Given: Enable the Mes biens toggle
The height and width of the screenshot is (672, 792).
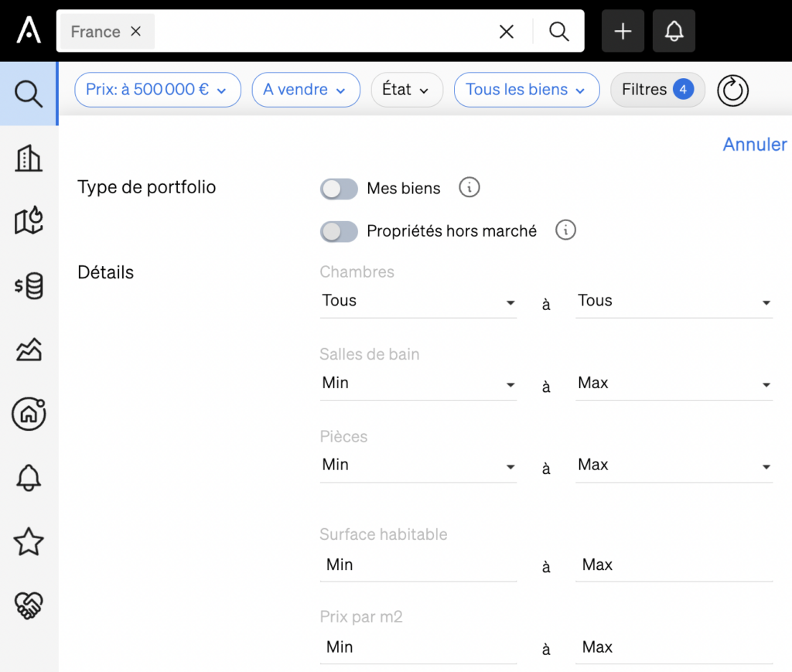Looking at the screenshot, I should click(339, 189).
